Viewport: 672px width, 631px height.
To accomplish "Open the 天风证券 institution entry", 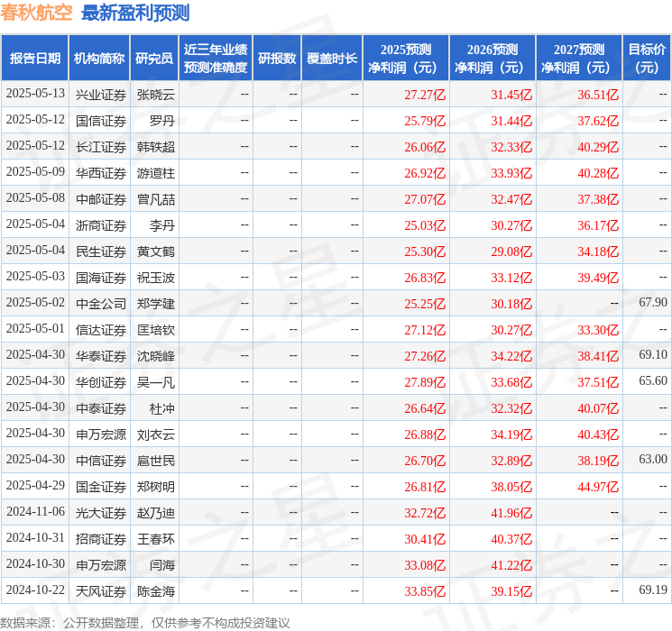I will pos(100,590).
